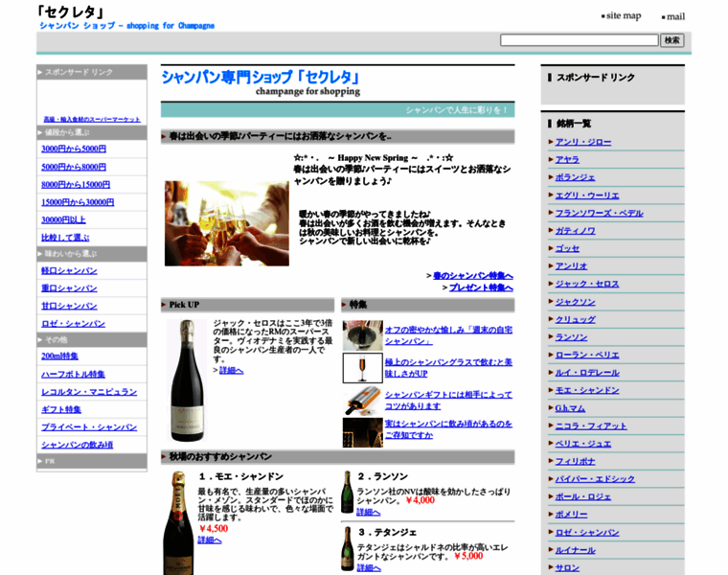Open シャンパンに飲み頃 feature link
Screen dimensions: 728x575
coord(448,429)
